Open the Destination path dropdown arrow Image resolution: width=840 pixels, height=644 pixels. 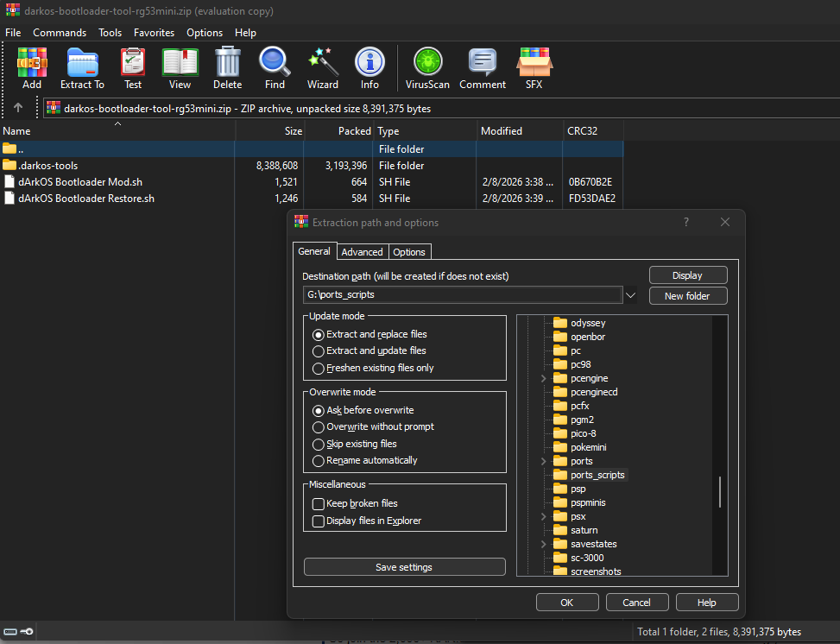pyautogui.click(x=630, y=295)
